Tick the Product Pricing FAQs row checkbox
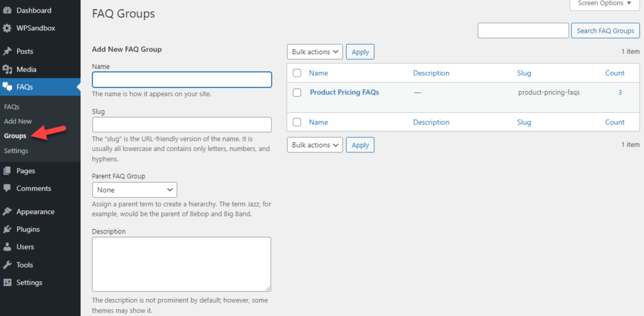644x316 pixels. point(297,93)
